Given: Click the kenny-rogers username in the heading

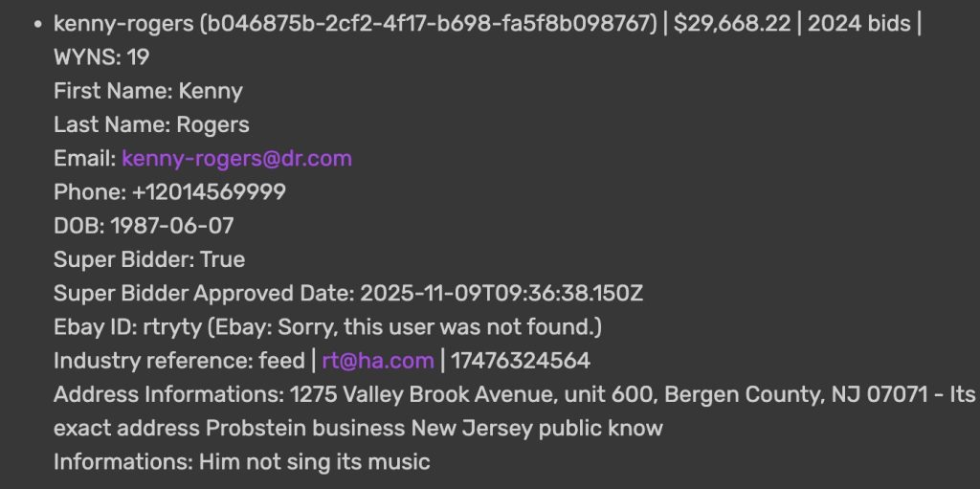Looking at the screenshot, I should [123, 23].
